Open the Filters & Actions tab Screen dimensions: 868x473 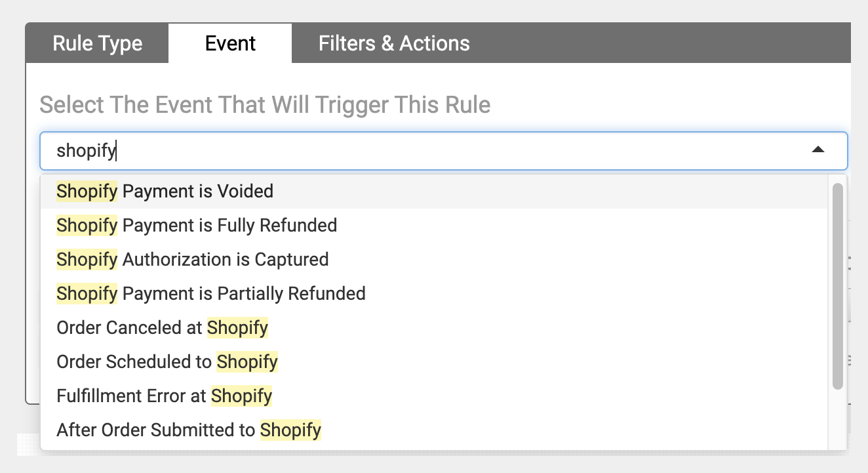pos(394,43)
